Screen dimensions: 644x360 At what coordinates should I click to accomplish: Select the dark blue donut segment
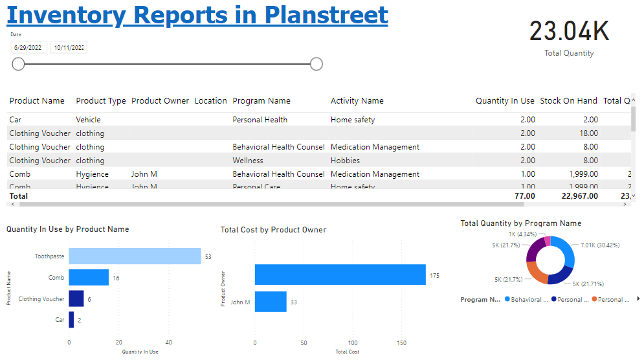click(559, 276)
